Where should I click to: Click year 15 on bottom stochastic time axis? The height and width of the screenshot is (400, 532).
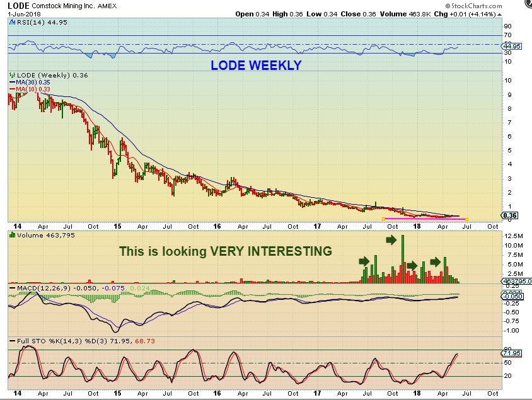(117, 393)
